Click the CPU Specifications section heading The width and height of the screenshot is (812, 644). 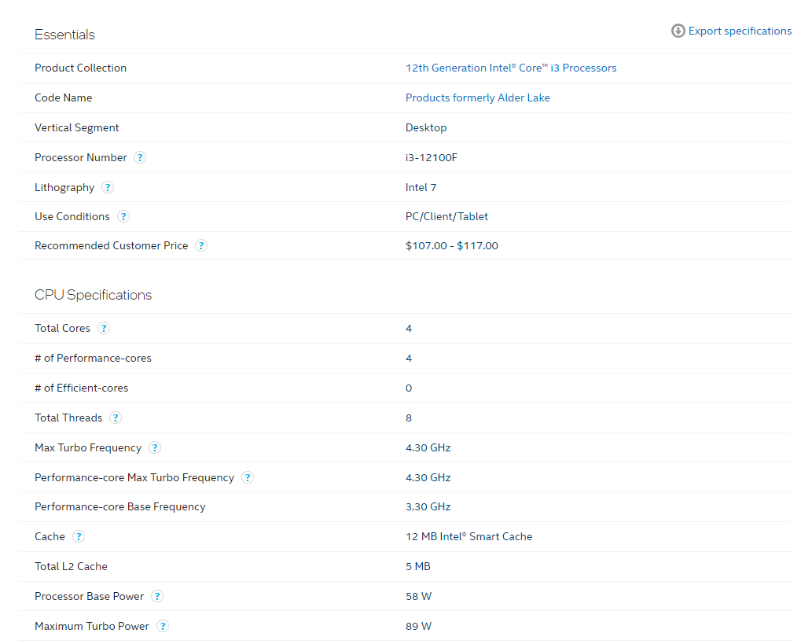pos(94,295)
